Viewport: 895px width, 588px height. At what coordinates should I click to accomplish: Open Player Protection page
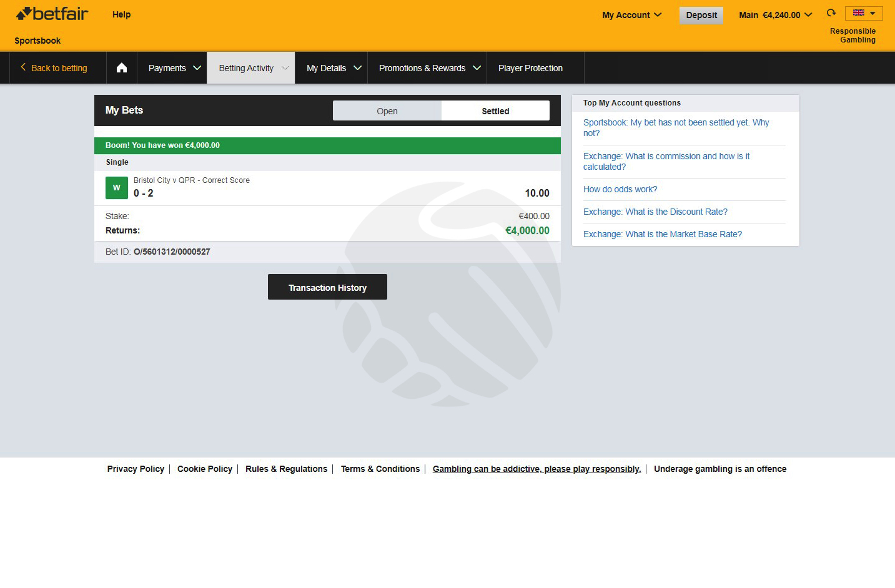(x=530, y=68)
